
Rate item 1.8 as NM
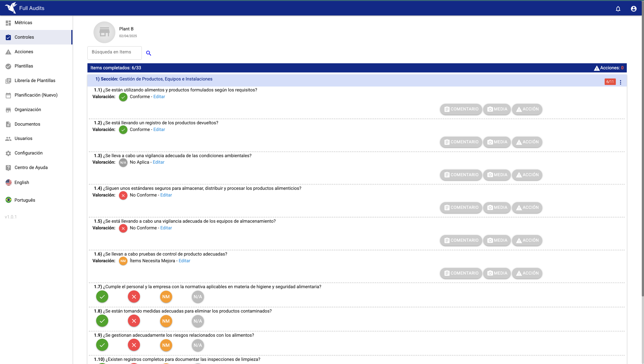click(x=166, y=321)
